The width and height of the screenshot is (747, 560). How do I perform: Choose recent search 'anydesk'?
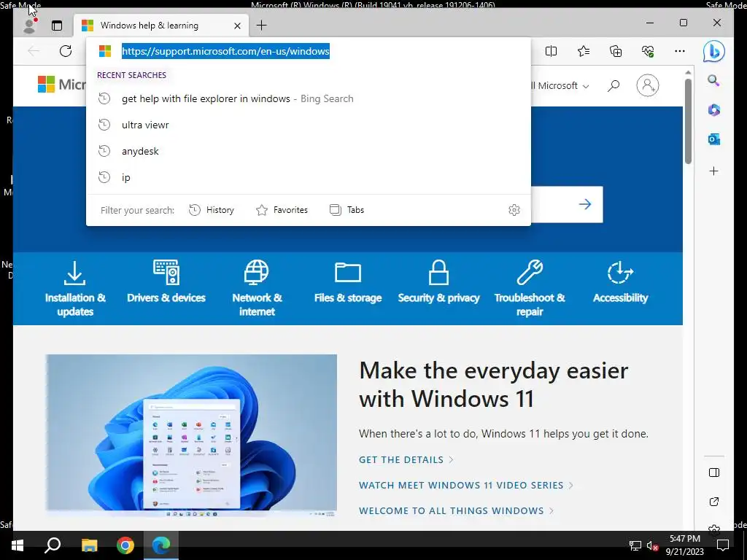tap(309, 151)
